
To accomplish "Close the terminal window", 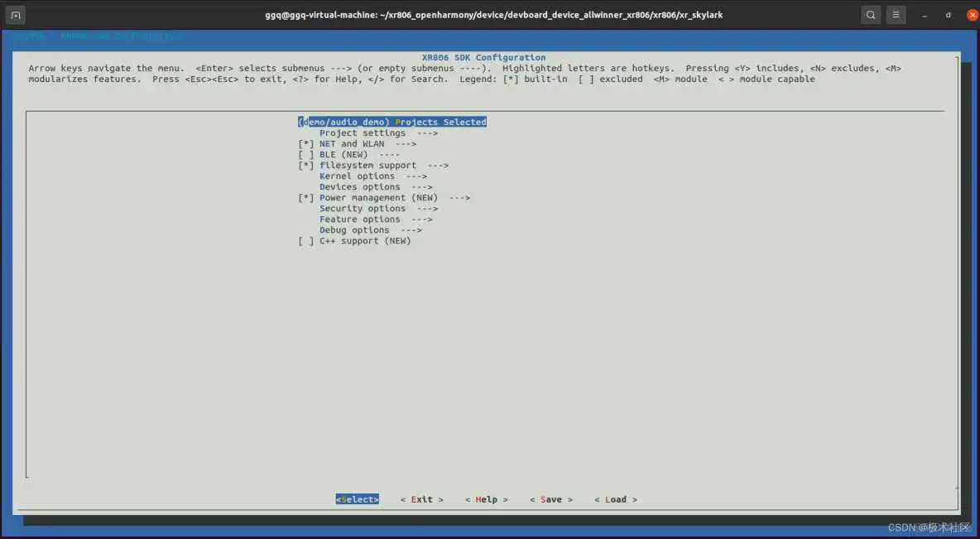I will click(x=972, y=15).
